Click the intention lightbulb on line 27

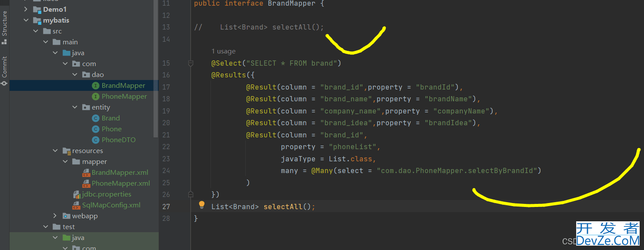tap(202, 205)
